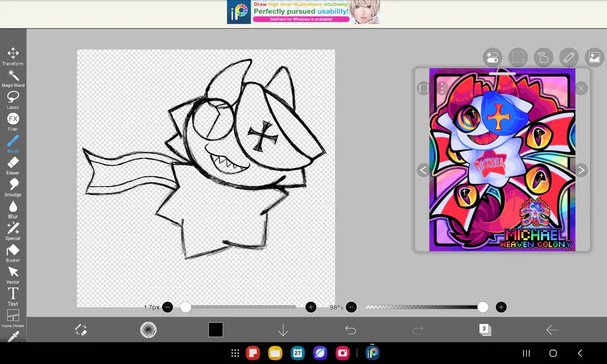Open ibisPaint from the taskbar
This screenshot has width=607, height=364.
[x=372, y=353]
